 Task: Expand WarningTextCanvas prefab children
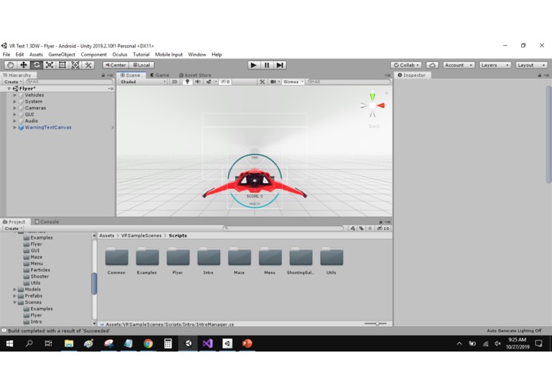15,128
